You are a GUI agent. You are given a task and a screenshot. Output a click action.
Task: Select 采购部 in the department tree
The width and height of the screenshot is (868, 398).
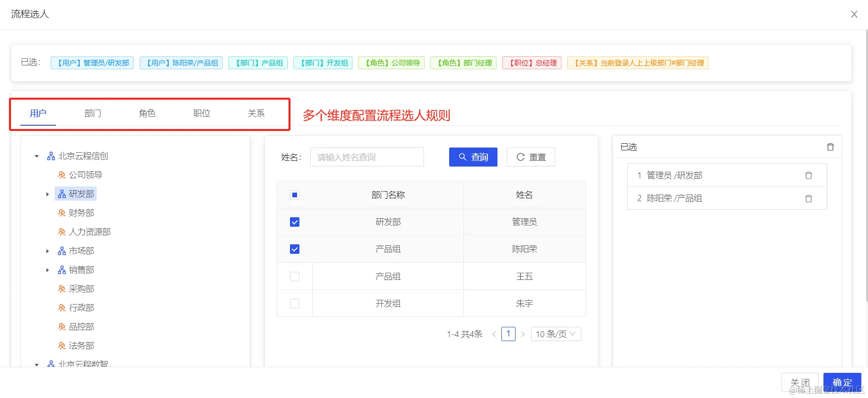tap(81, 289)
